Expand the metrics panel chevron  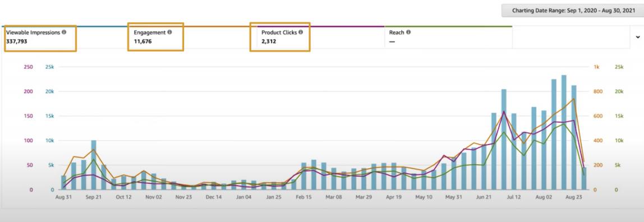coord(638,37)
